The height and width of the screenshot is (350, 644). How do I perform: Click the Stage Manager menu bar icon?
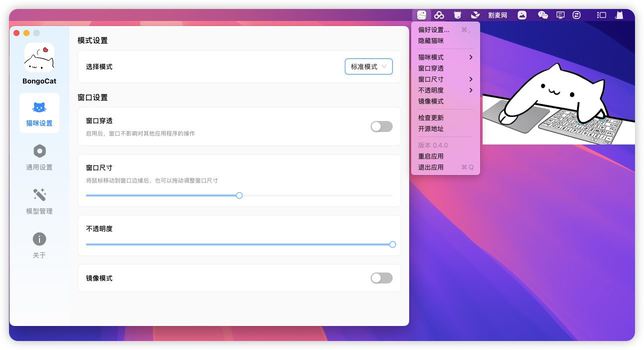pyautogui.click(x=602, y=15)
